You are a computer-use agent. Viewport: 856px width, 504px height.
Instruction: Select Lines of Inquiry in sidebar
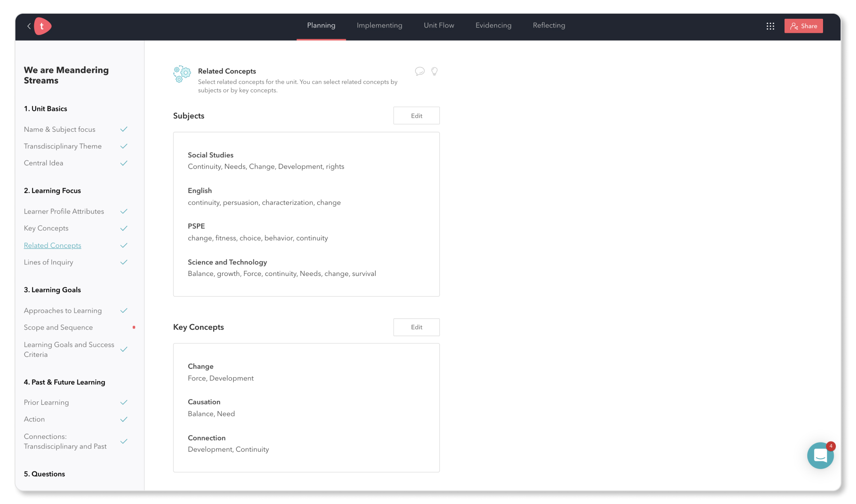[x=48, y=262]
